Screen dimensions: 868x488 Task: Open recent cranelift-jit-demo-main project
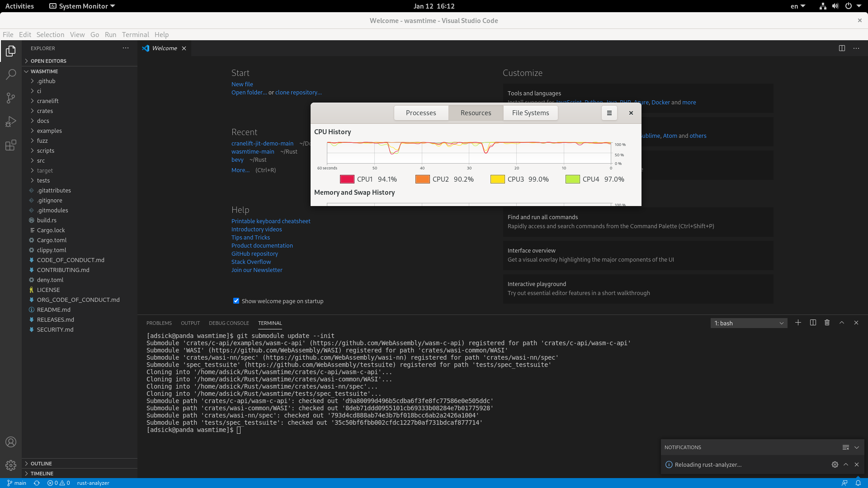tap(262, 144)
